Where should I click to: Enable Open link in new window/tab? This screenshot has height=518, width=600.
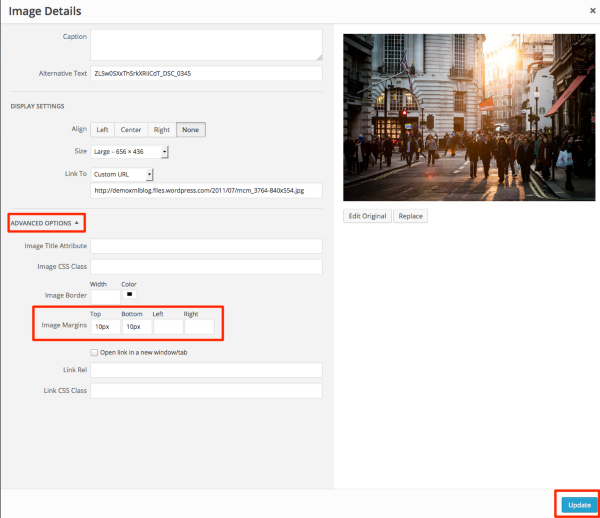(x=94, y=352)
